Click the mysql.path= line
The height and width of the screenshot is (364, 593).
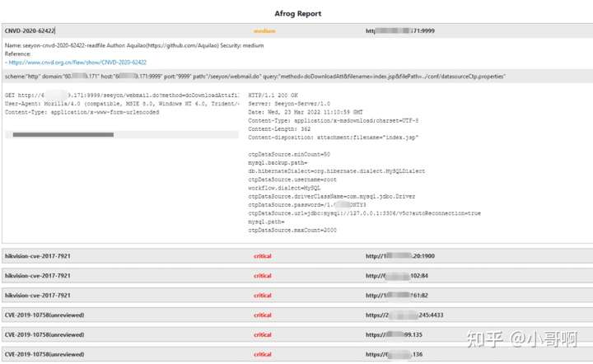pyautogui.click(x=266, y=222)
